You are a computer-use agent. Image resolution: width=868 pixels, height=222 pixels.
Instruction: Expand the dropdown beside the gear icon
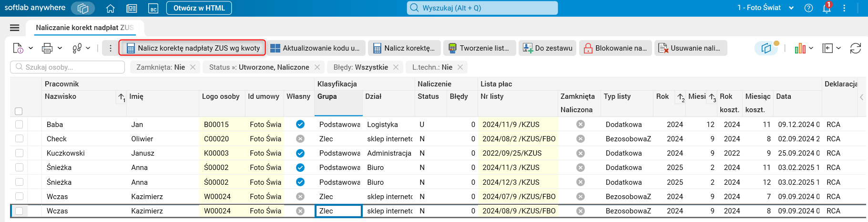coord(88,48)
